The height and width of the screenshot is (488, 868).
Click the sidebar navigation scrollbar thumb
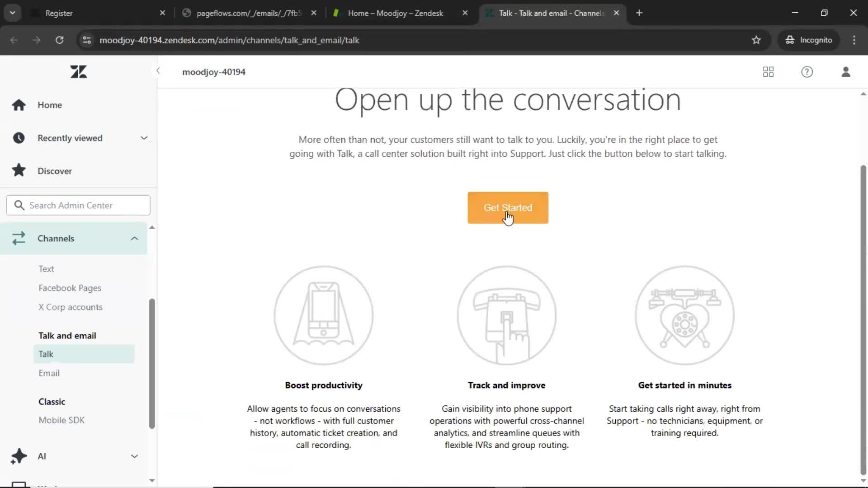(x=152, y=364)
